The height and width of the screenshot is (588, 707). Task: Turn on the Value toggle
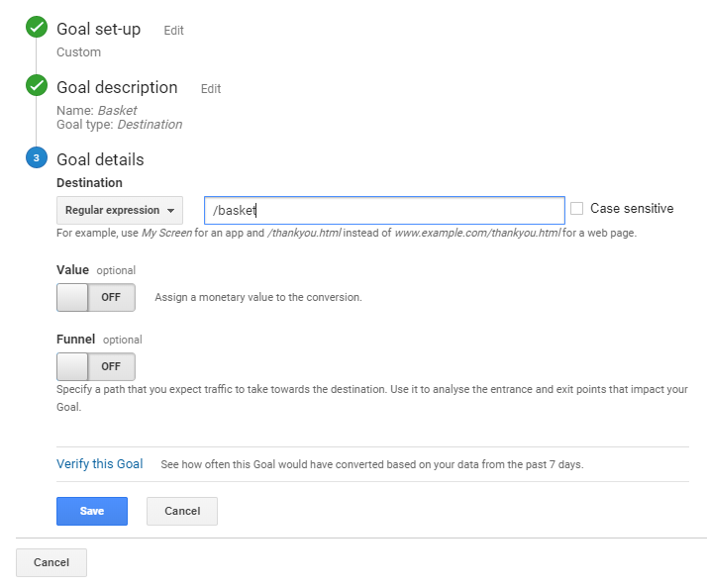(x=96, y=297)
